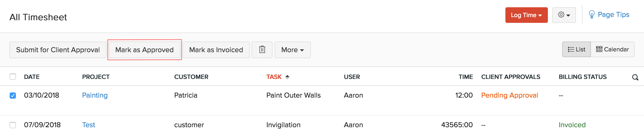This screenshot has width=644, height=135.
Task: Open the More actions dropdown
Action: 292,50
